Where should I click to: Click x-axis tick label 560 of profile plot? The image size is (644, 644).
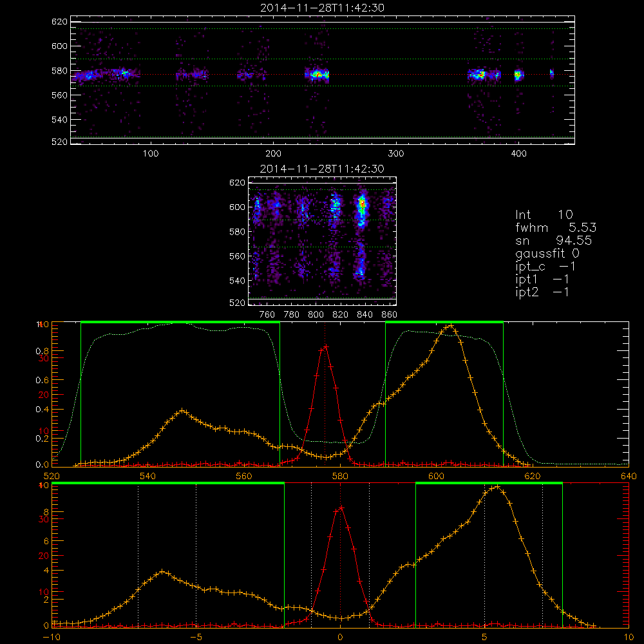(x=244, y=476)
